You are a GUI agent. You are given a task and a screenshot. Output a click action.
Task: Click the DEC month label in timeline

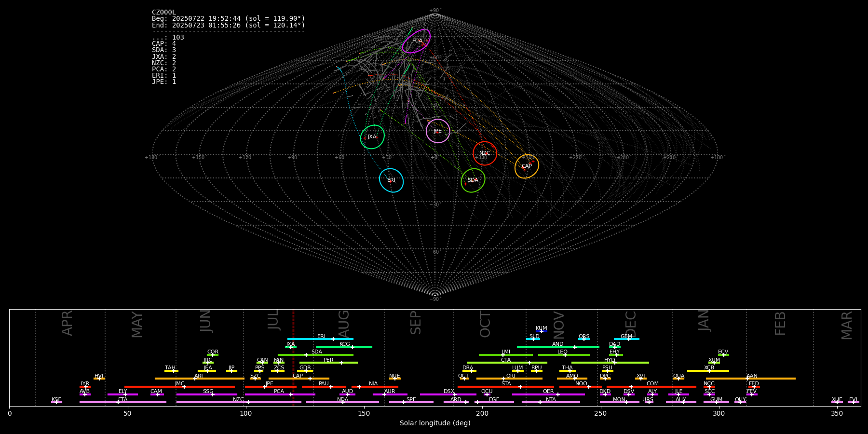tap(631, 324)
